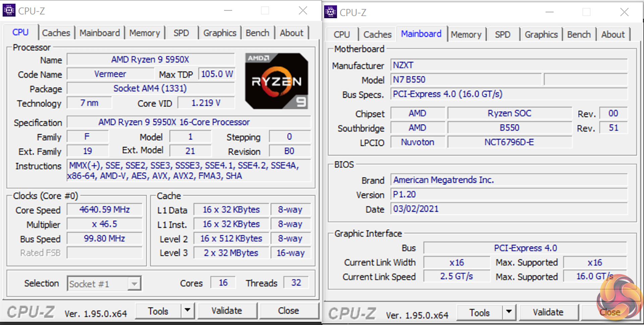Viewport: 644px width, 325px height.
Task: Minimize the left CPU-Z window
Action: (x=228, y=11)
